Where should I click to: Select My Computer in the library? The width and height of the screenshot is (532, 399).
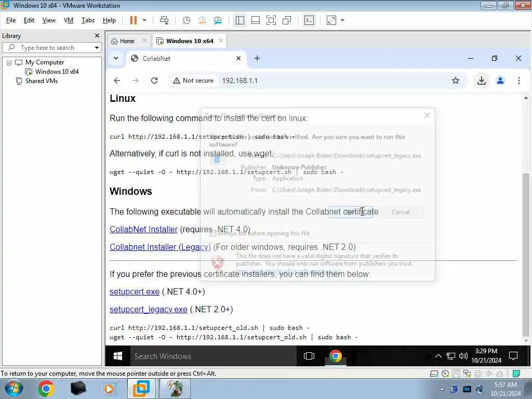click(x=45, y=62)
